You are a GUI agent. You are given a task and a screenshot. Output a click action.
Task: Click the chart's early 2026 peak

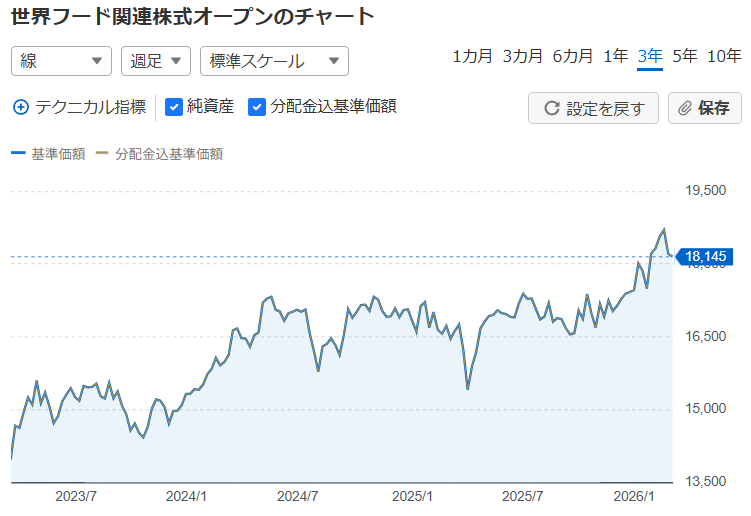point(662,230)
